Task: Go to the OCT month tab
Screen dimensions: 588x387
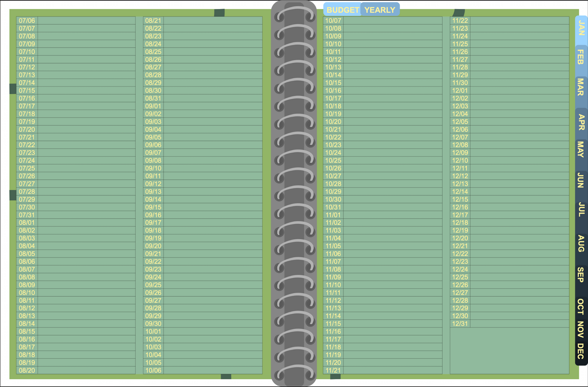Action: (581, 307)
